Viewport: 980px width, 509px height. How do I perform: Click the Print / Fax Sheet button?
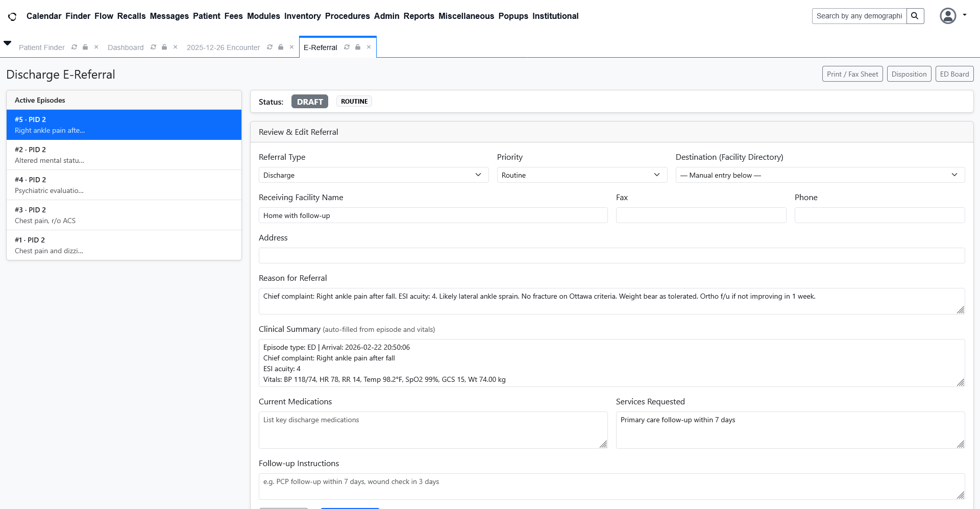(x=852, y=74)
